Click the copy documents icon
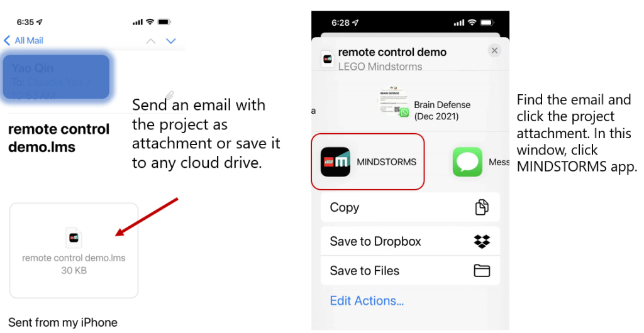This screenshot has width=644, height=333. 482,207
